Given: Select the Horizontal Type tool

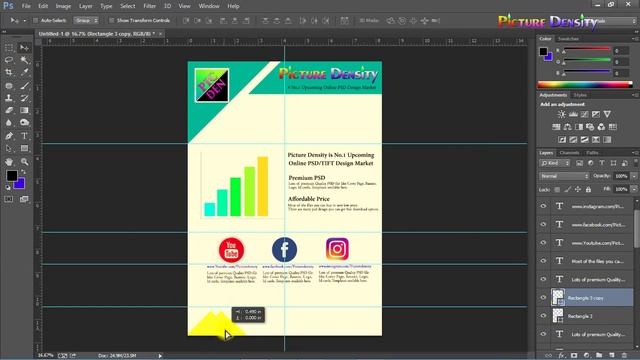Looking at the screenshot, I should pyautogui.click(x=24, y=136).
